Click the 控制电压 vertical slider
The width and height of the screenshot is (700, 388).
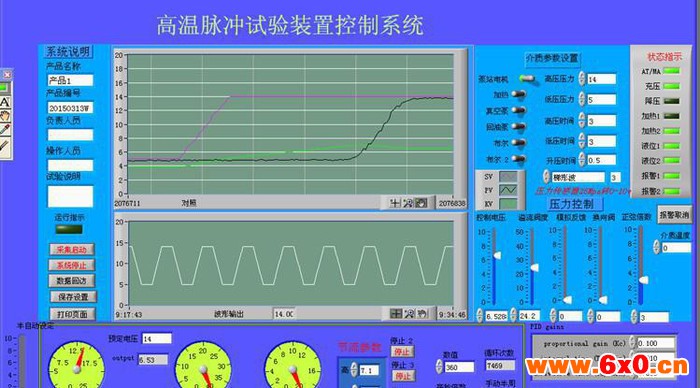pyautogui.click(x=495, y=266)
